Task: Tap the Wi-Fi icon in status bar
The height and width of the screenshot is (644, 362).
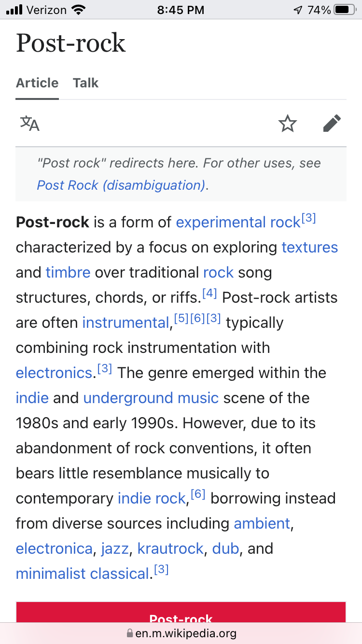Action: click(77, 10)
